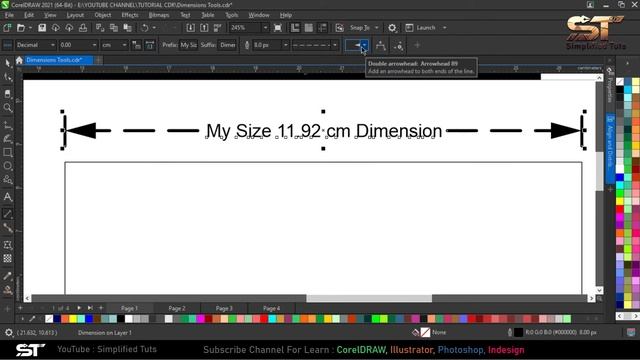
Task: Save the document with floppy icon
Action: pos(42,28)
